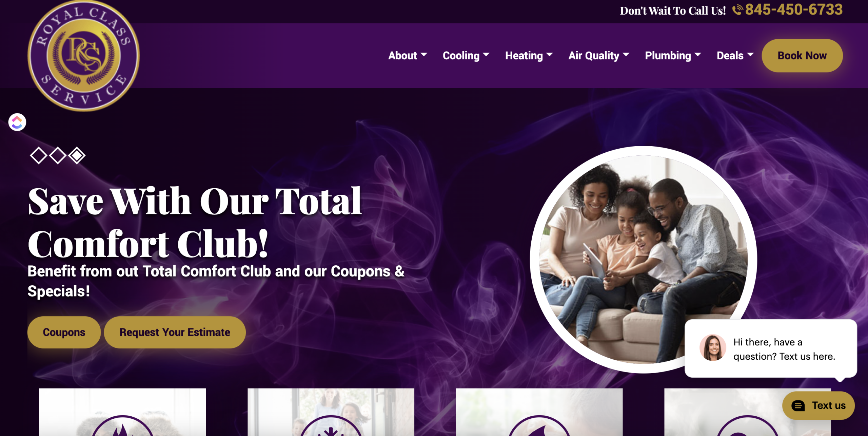Select the first diamond slide indicator
868x436 pixels.
tap(38, 155)
